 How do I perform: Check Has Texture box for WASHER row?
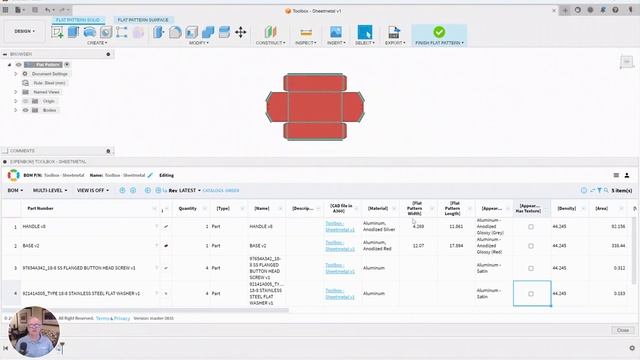tap(531, 293)
